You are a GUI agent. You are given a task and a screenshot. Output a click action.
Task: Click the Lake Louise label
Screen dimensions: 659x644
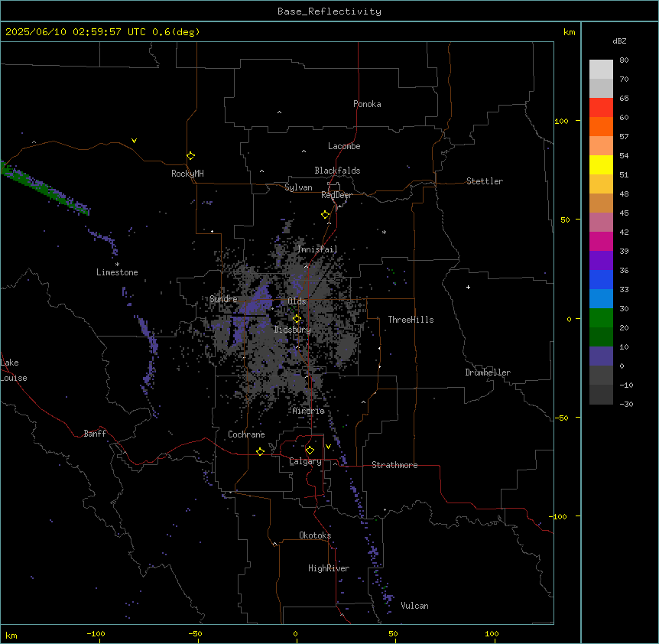(14, 370)
